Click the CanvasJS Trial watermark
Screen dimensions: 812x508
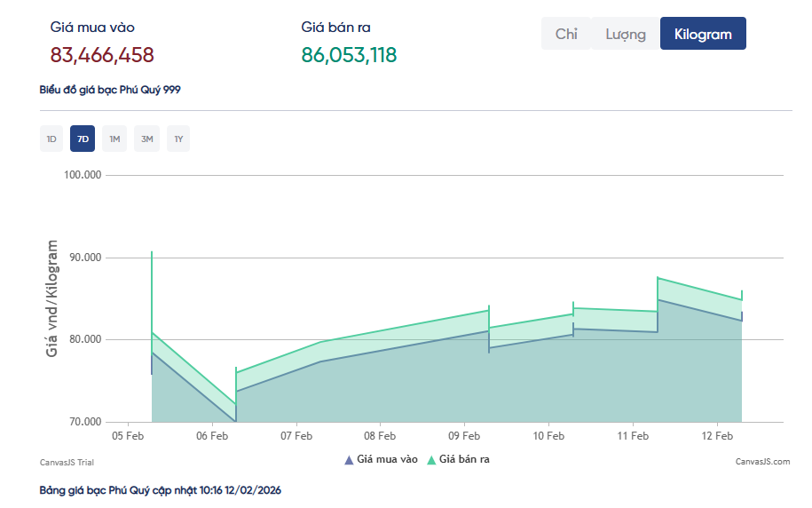click(67, 462)
